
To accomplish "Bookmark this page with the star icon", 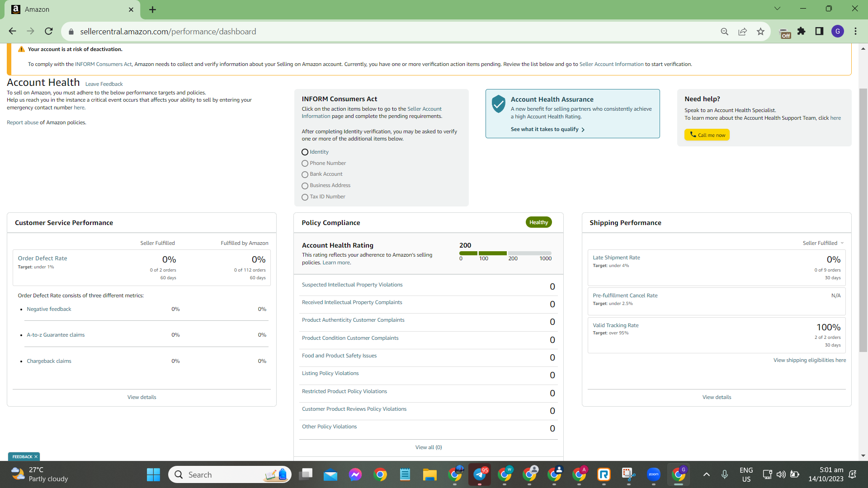I will pos(760,32).
